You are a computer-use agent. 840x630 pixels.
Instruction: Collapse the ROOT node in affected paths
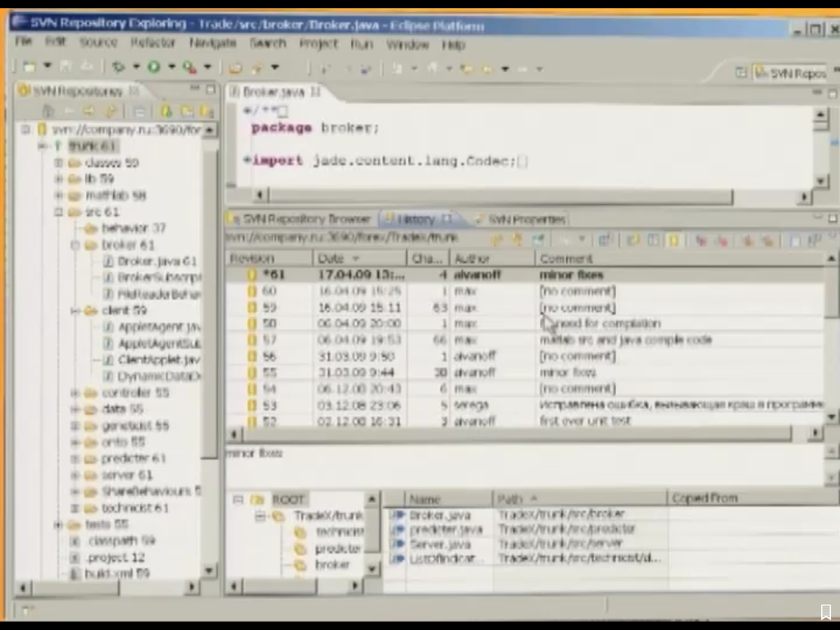click(x=238, y=500)
